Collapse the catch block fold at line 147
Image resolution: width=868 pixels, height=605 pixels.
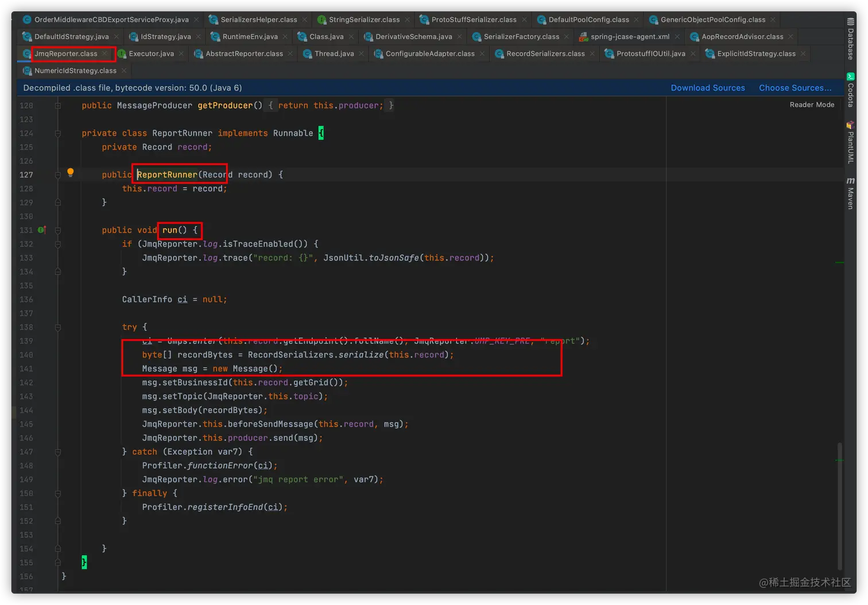click(58, 452)
